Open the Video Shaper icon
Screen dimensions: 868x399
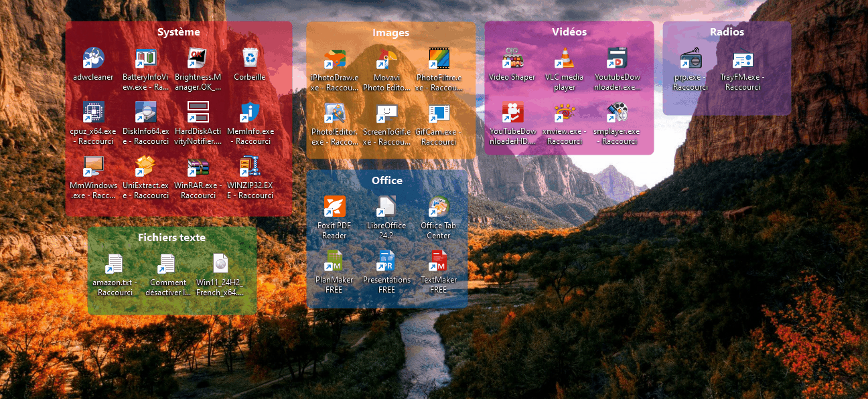[512, 58]
